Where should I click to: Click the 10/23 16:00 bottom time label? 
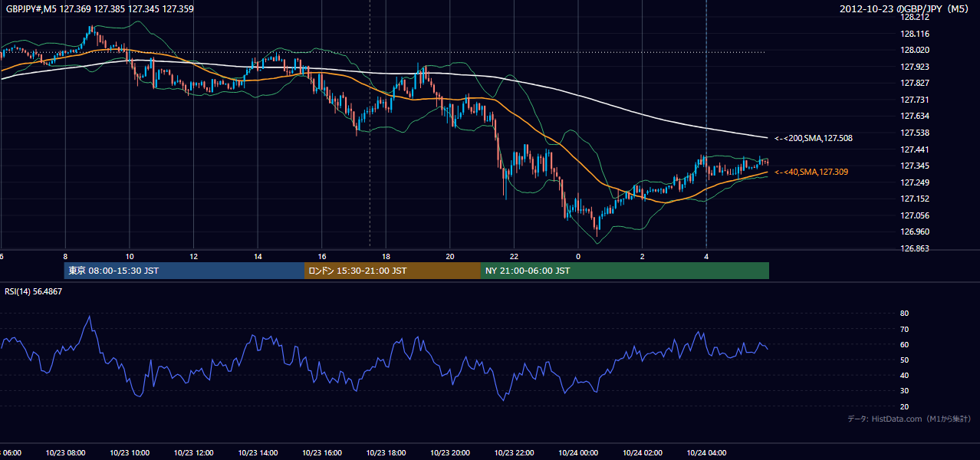point(321,453)
